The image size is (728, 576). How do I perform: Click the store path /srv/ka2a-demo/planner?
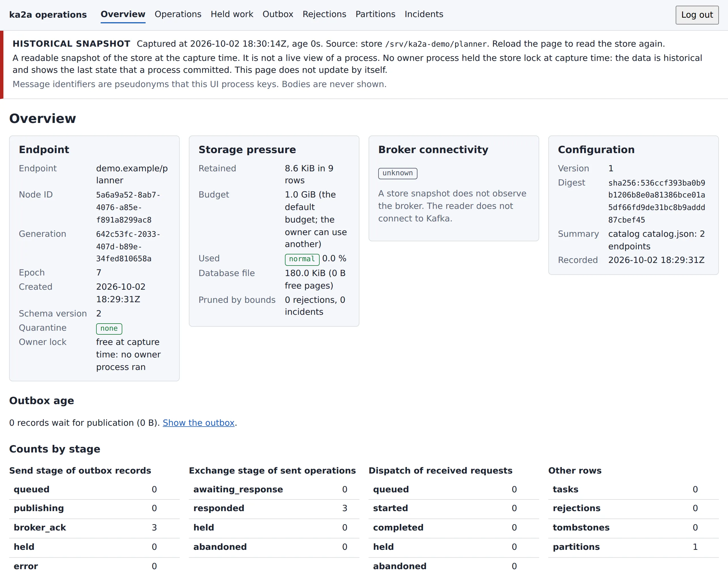point(436,44)
